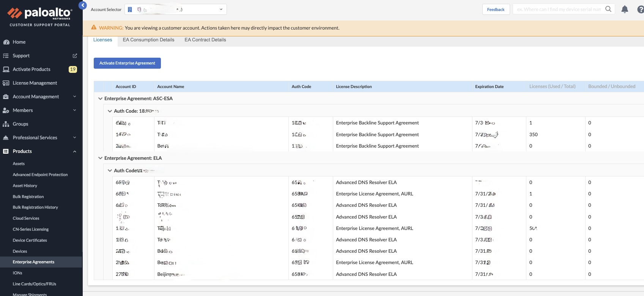Collapse the Auth Code 18 group
The height and width of the screenshot is (296, 644).
(x=110, y=111)
